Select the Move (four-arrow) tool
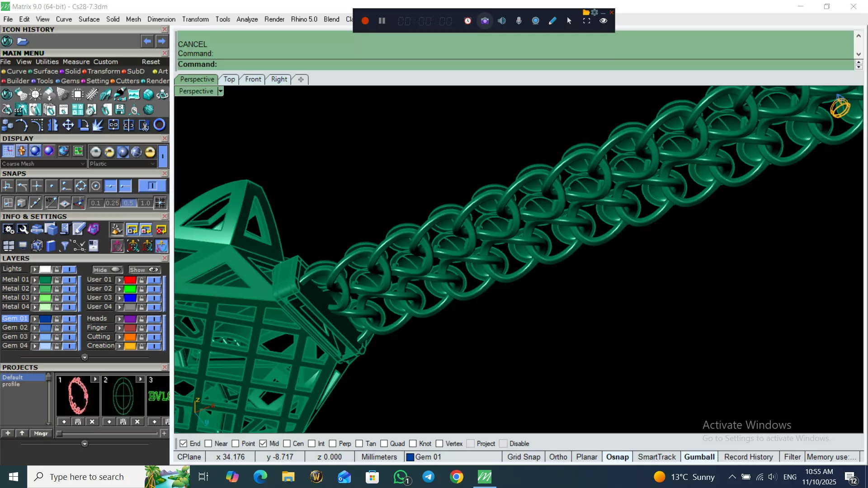This screenshot has width=868, height=488. [x=68, y=125]
